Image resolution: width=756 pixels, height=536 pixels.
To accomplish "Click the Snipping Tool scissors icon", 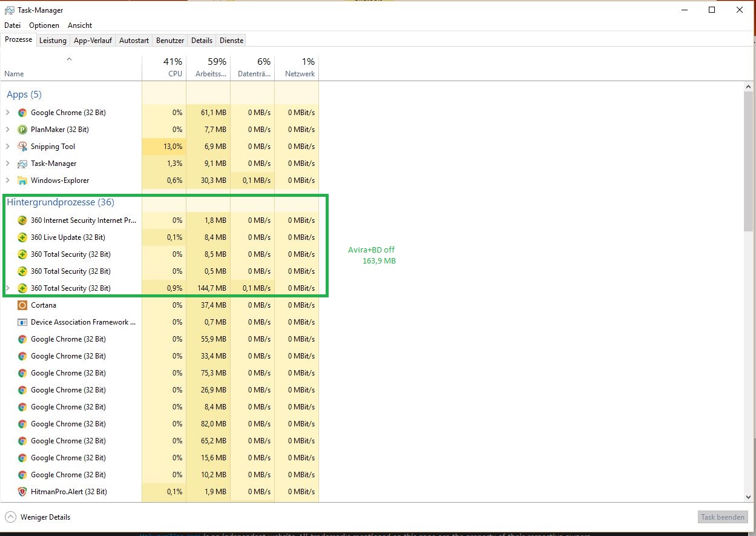I will (22, 147).
